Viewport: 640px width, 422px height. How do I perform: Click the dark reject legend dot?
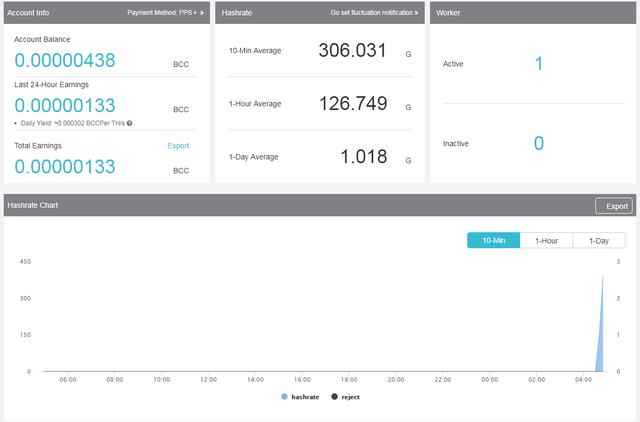(334, 397)
